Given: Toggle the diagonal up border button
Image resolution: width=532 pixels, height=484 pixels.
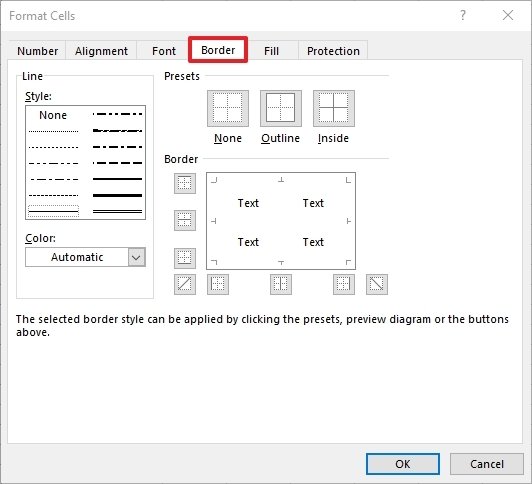Looking at the screenshot, I should coord(185,284).
